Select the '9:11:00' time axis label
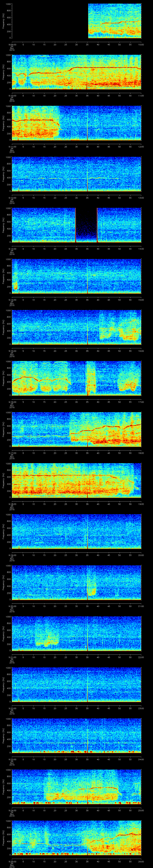Viewport: 153px width, 868px height. point(12,147)
